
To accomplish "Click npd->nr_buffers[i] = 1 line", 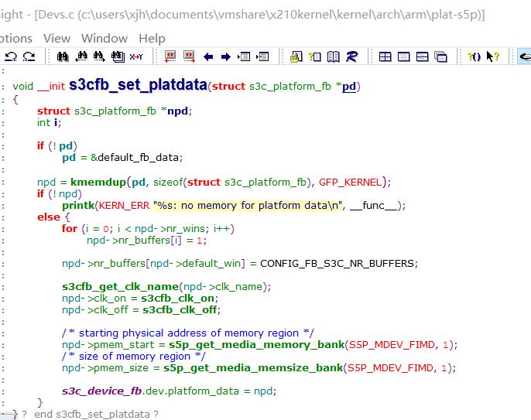I will [x=146, y=241].
